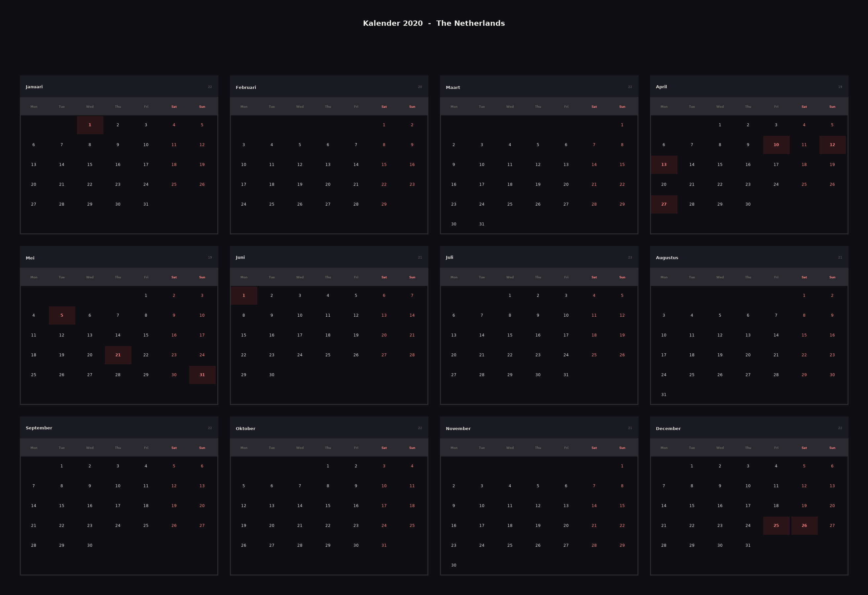Select April 27 King's Day cell
Viewport: 868px width, 595px height.
[x=664, y=204]
